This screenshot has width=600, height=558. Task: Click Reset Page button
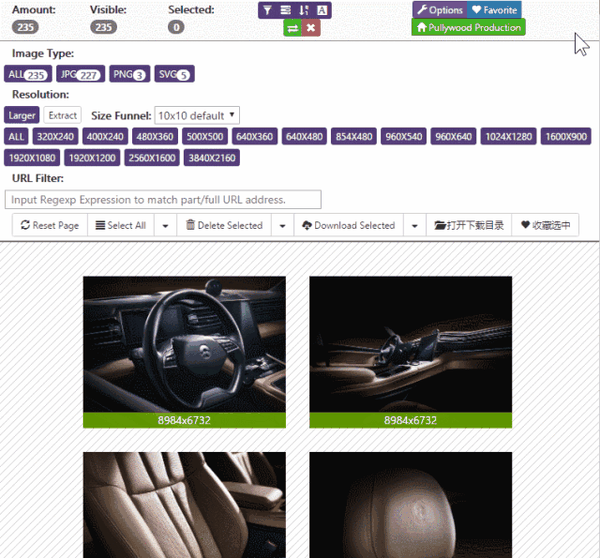click(50, 225)
